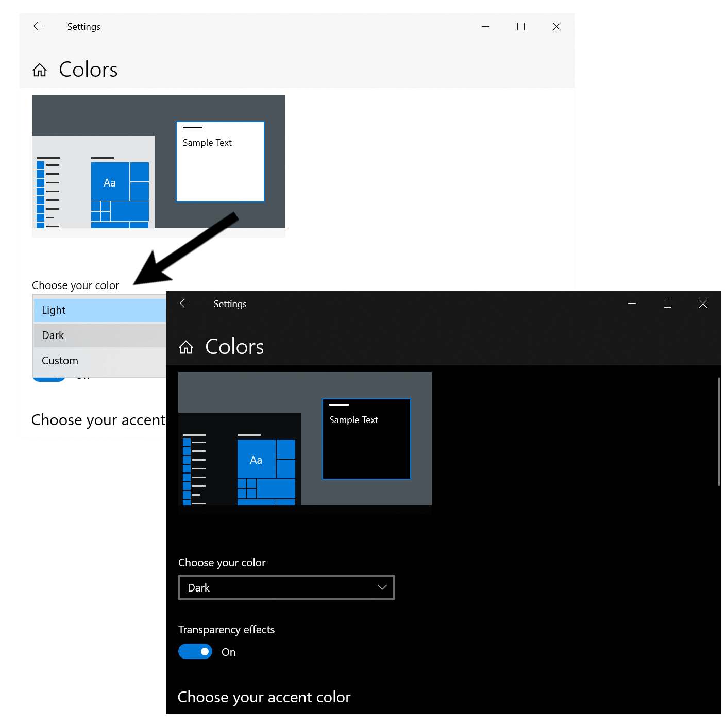Click Sample Text box in dark preview
This screenshot has width=728, height=726.
(366, 439)
